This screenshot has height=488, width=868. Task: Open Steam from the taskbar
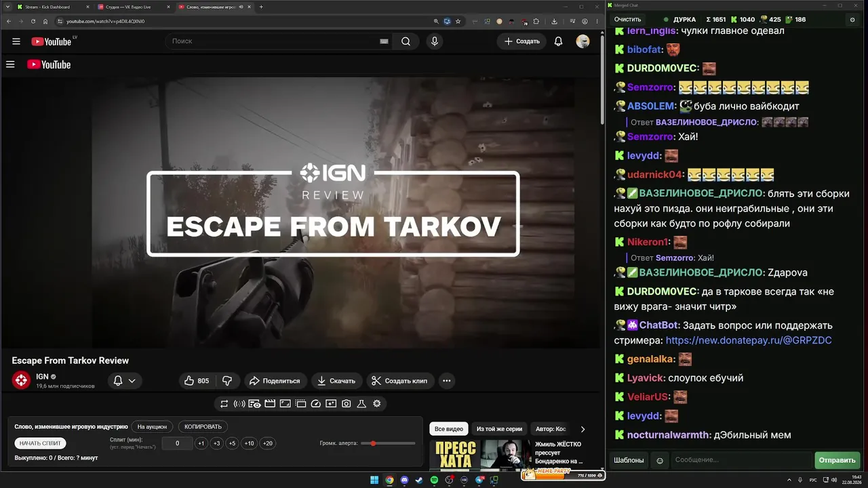[x=419, y=481]
